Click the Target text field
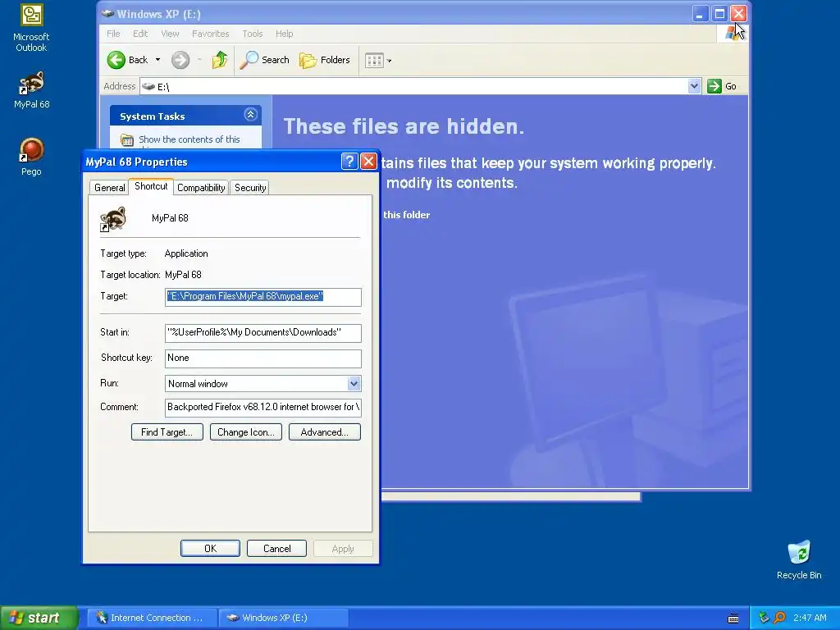Viewport: 840px width, 630px height. [x=263, y=297]
